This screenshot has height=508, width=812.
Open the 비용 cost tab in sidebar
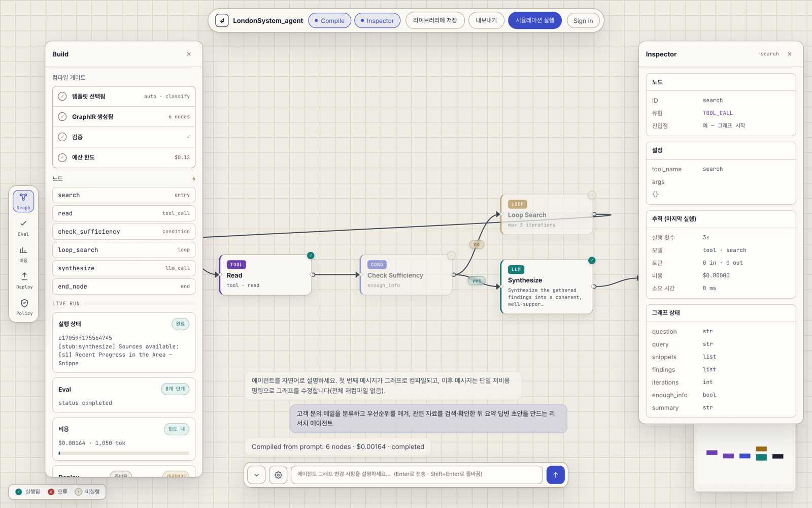pos(23,255)
